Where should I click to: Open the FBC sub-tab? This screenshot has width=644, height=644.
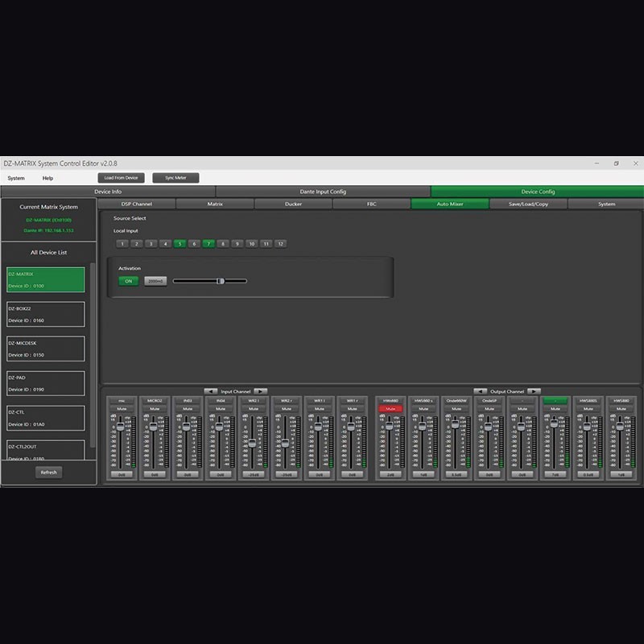tap(372, 204)
